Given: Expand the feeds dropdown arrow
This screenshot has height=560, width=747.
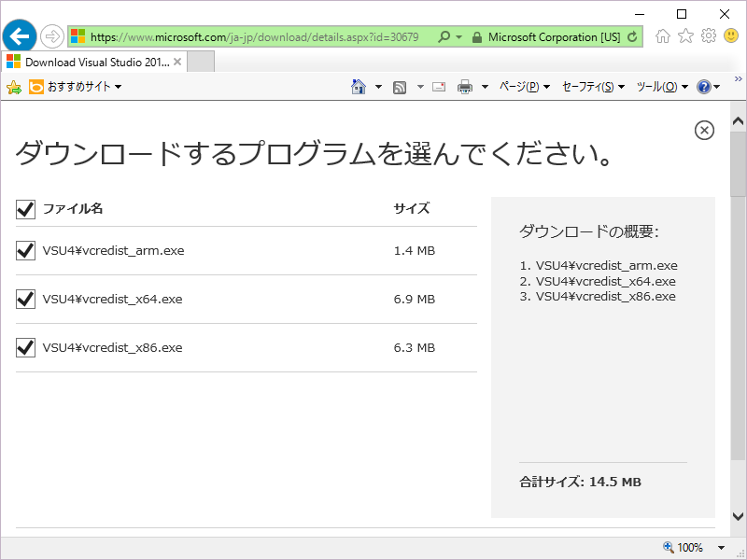Looking at the screenshot, I should click(x=420, y=87).
